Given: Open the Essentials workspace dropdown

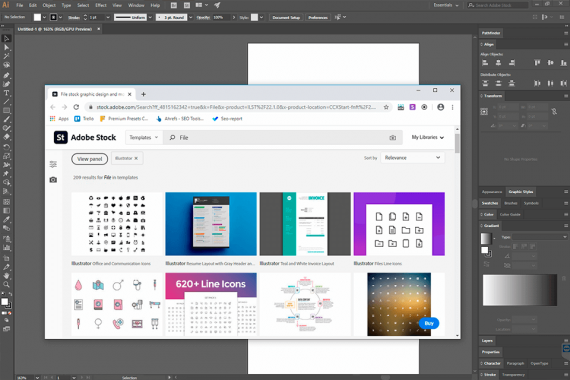Looking at the screenshot, I should click(x=446, y=5).
